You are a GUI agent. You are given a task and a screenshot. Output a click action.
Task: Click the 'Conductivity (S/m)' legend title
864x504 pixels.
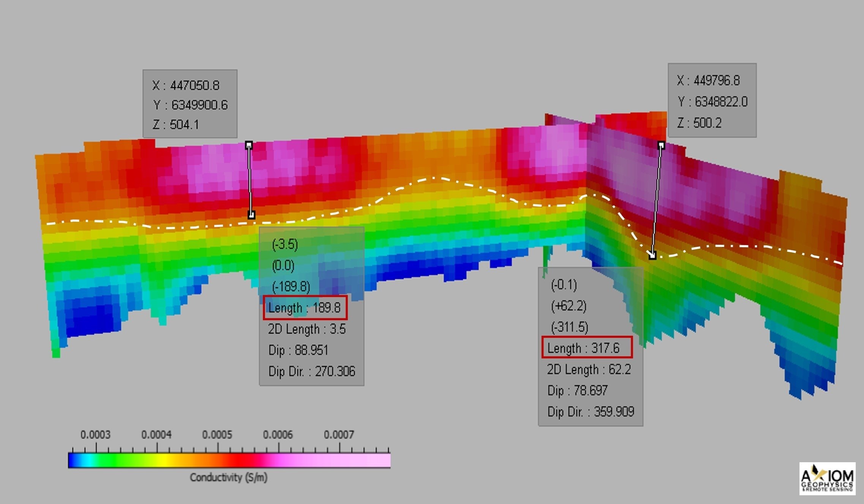click(x=229, y=477)
